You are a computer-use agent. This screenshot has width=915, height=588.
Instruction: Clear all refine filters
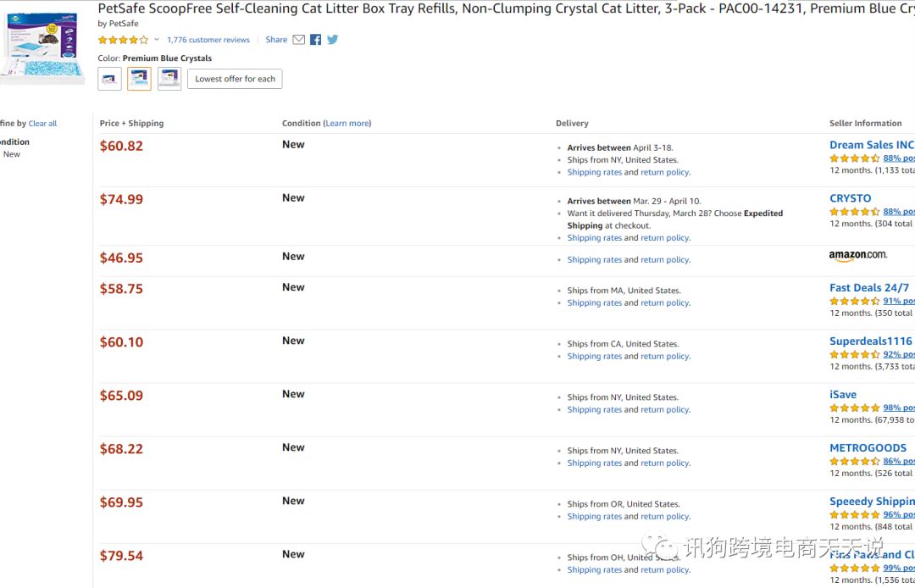pyautogui.click(x=42, y=124)
